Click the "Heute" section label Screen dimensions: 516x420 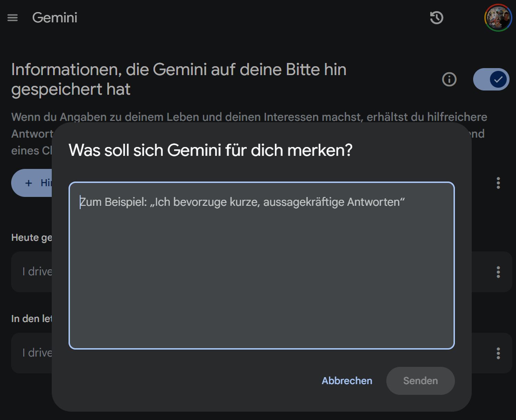coord(32,238)
